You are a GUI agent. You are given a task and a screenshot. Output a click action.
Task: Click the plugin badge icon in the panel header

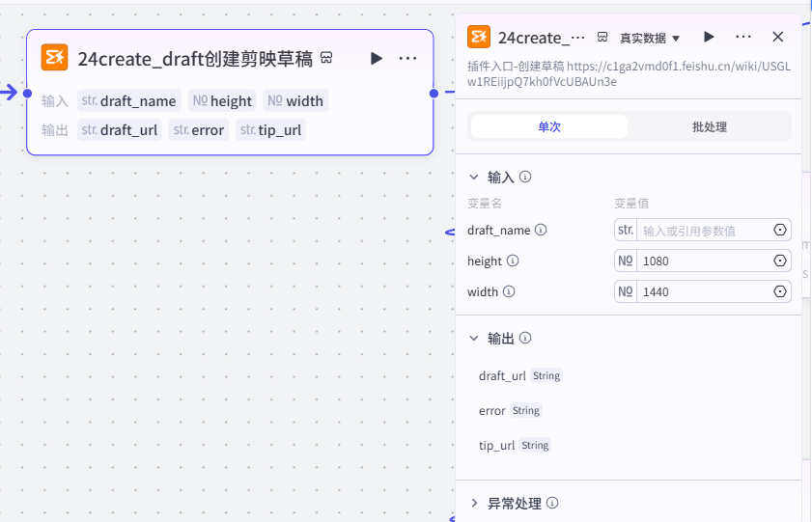click(602, 38)
